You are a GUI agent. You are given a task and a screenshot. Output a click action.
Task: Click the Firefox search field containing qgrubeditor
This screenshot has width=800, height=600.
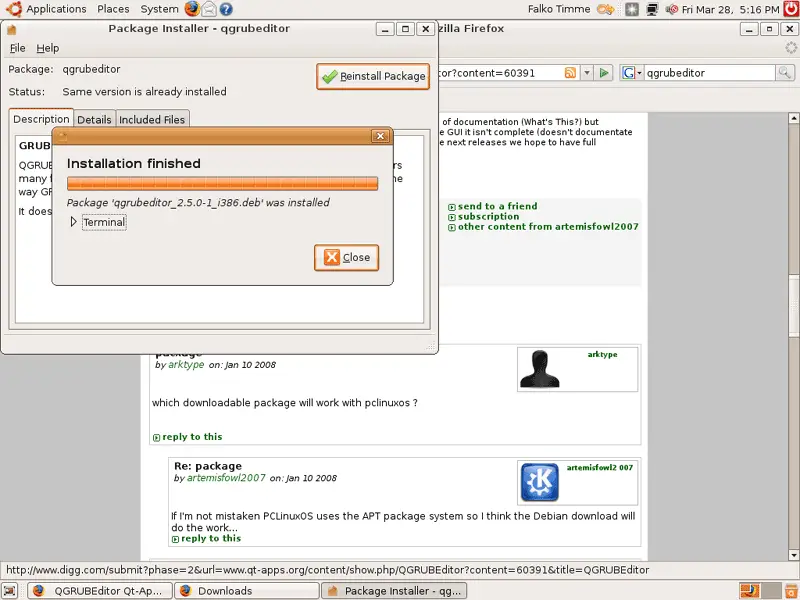click(710, 73)
